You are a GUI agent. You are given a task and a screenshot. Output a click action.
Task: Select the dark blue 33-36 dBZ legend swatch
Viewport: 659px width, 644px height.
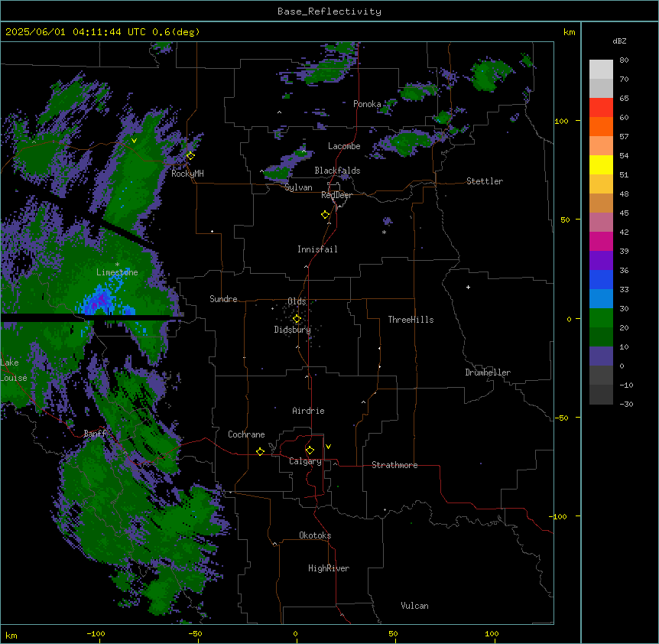point(601,279)
